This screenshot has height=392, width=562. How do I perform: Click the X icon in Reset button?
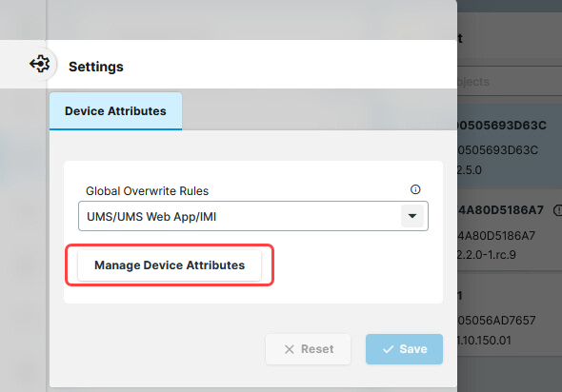(289, 349)
